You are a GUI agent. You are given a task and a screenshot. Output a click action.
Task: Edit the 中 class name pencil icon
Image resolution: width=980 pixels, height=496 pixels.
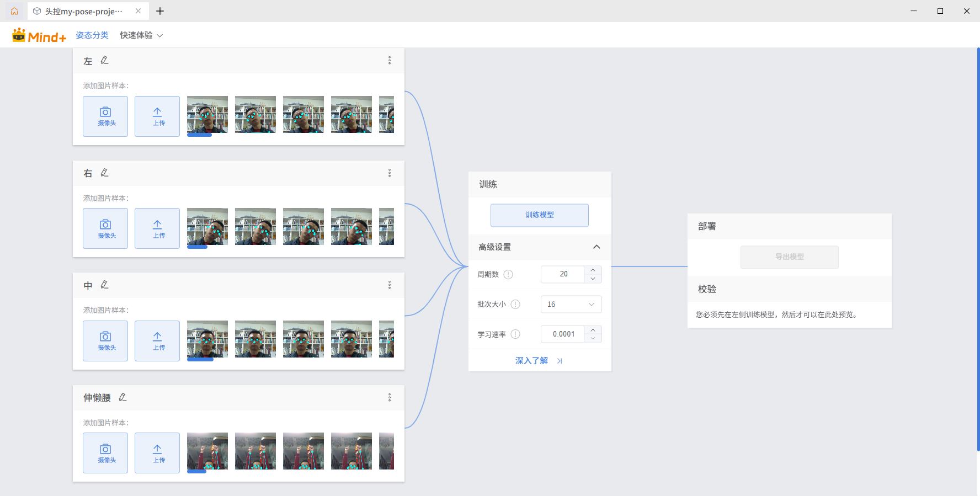coord(104,285)
